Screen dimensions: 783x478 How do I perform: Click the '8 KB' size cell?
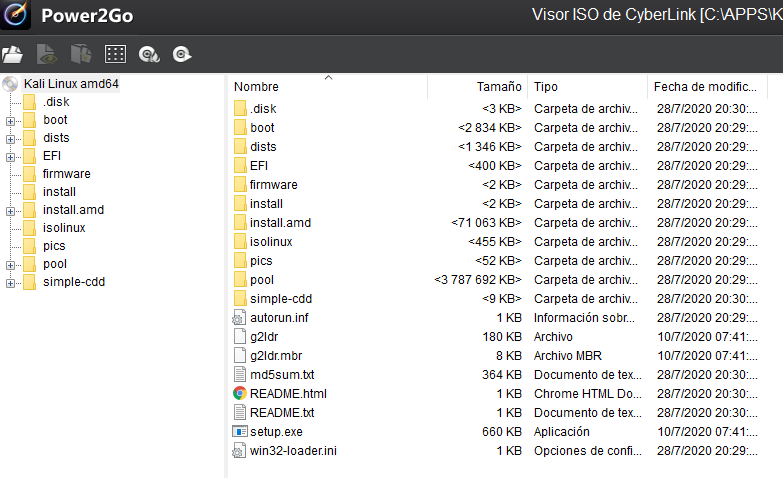tap(509, 356)
